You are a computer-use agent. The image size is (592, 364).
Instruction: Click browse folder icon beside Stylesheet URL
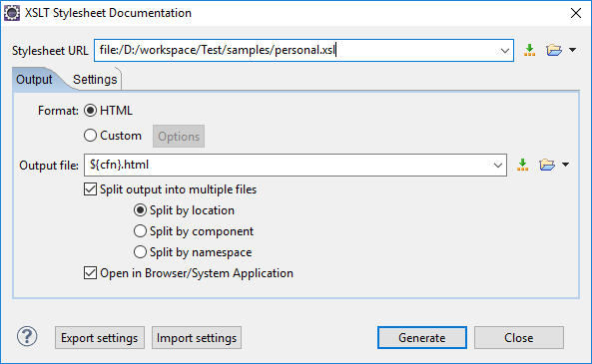553,50
